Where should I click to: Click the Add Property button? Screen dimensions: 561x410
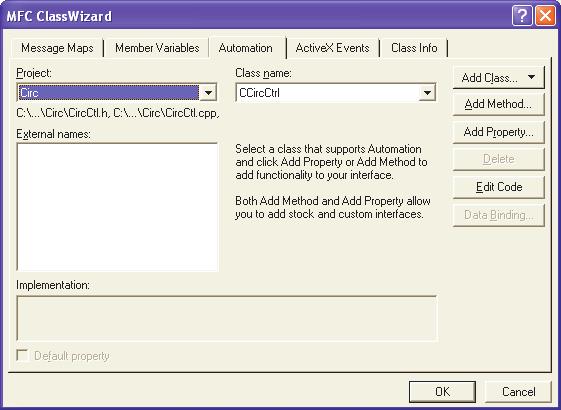point(498,132)
